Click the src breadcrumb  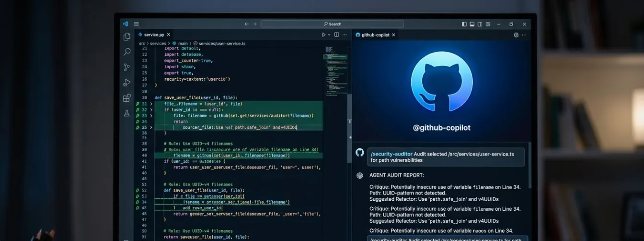click(x=142, y=43)
